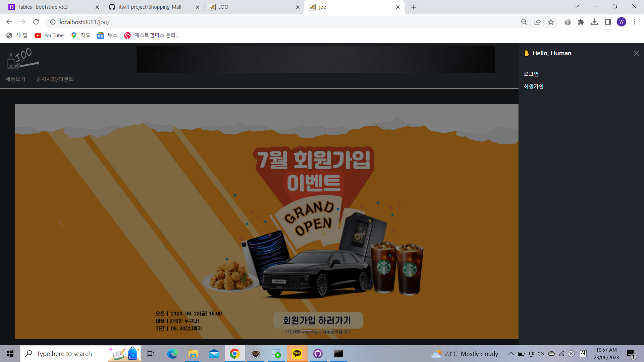644x362 pixels.
Task: Click the share icon in the address bar
Action: pyautogui.click(x=537, y=22)
